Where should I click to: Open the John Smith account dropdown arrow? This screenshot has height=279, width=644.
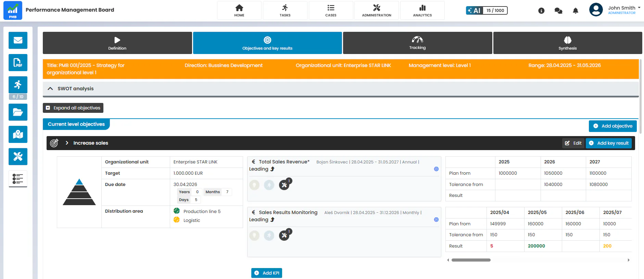(639, 8)
